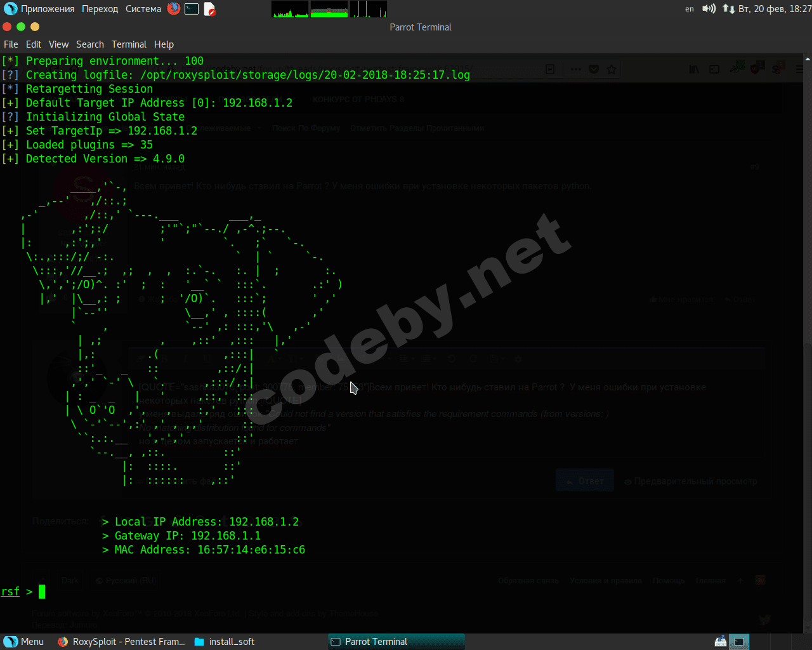Open the CPU usage monitor graph

tap(290, 9)
